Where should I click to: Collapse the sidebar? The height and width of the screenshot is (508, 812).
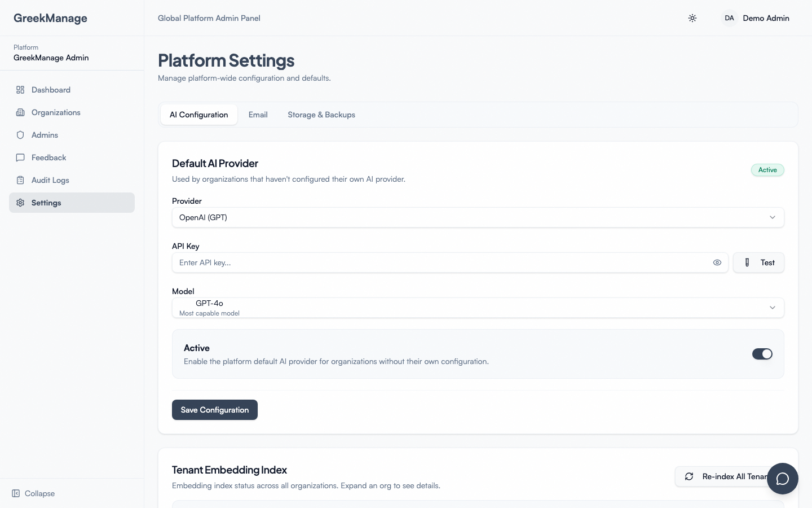tap(33, 493)
